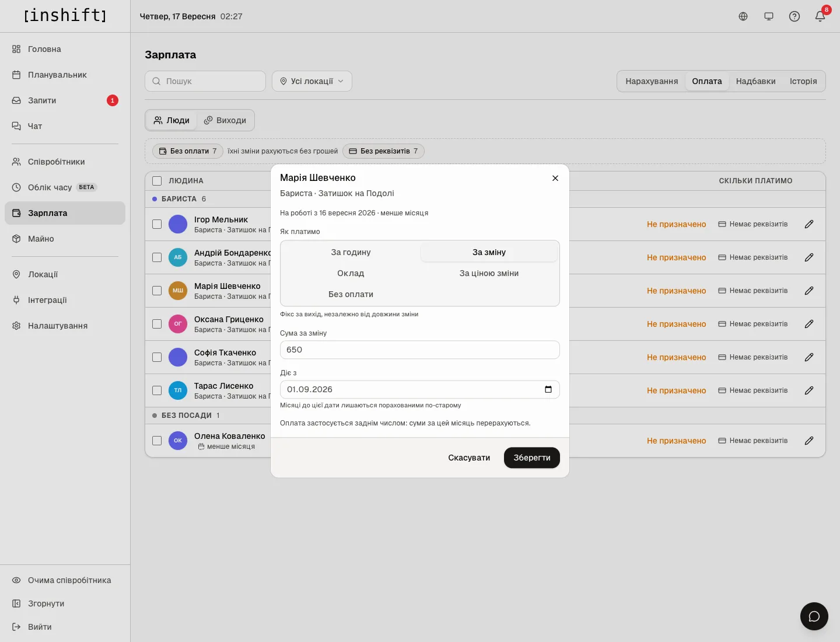Filter by Без оплати 7 chip
This screenshot has height=642, width=840.
188,151
